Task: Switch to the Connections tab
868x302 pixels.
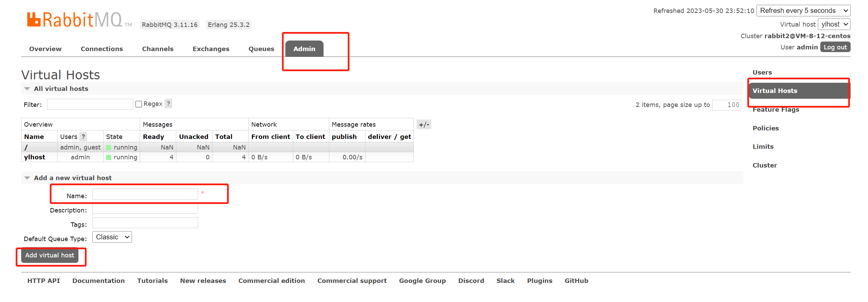Action: tap(102, 49)
